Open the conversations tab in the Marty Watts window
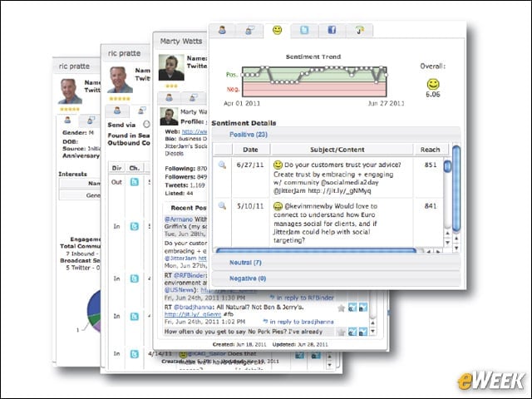 [193, 98]
